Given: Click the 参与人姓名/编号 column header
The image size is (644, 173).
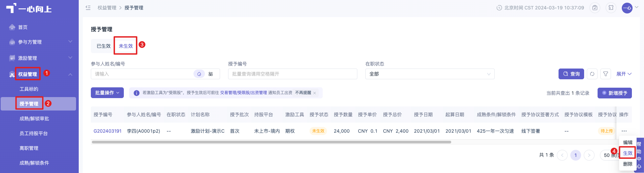Looking at the screenshot, I should pos(144,115).
